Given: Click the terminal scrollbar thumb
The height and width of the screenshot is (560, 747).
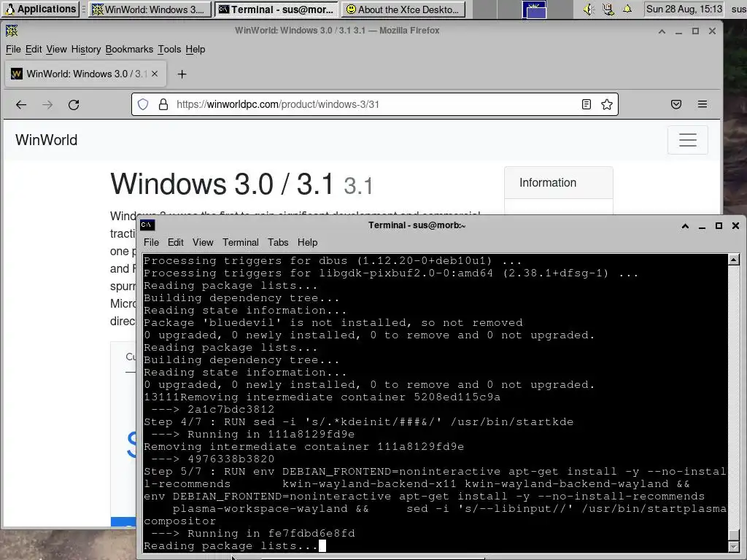Looking at the screenshot, I should pyautogui.click(x=734, y=534).
